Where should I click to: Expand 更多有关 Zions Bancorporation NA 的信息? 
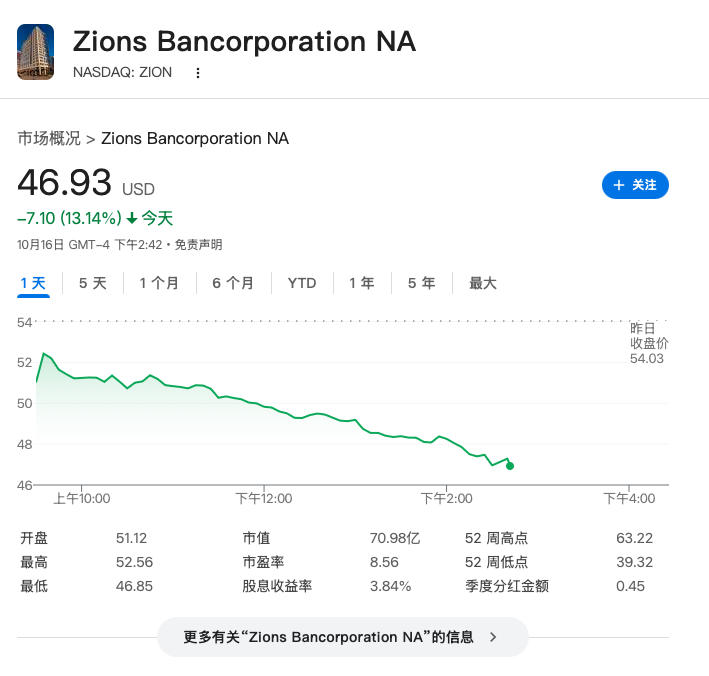click(x=330, y=637)
